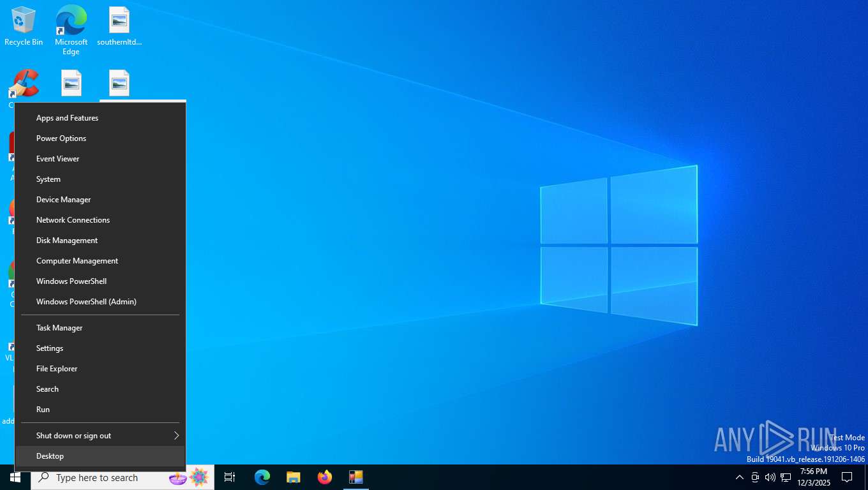Open File Explorer taskbar icon

pos(293,477)
